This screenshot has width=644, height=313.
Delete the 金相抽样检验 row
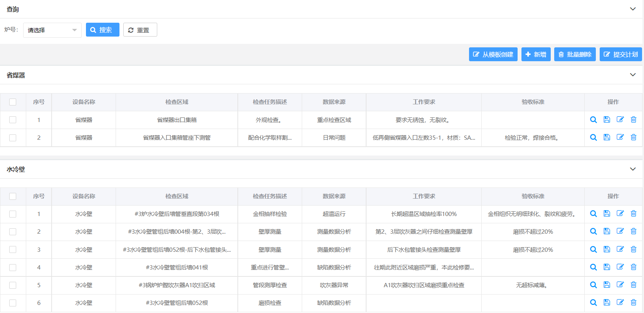634,214
